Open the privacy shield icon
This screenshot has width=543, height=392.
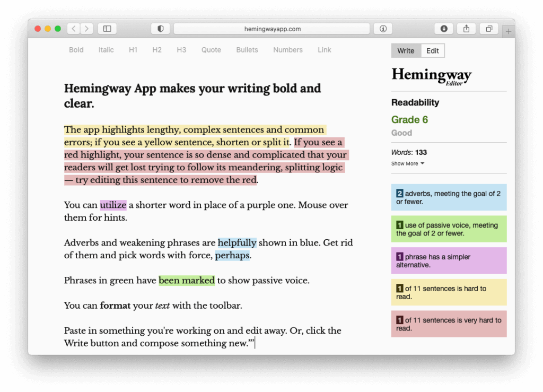point(160,29)
